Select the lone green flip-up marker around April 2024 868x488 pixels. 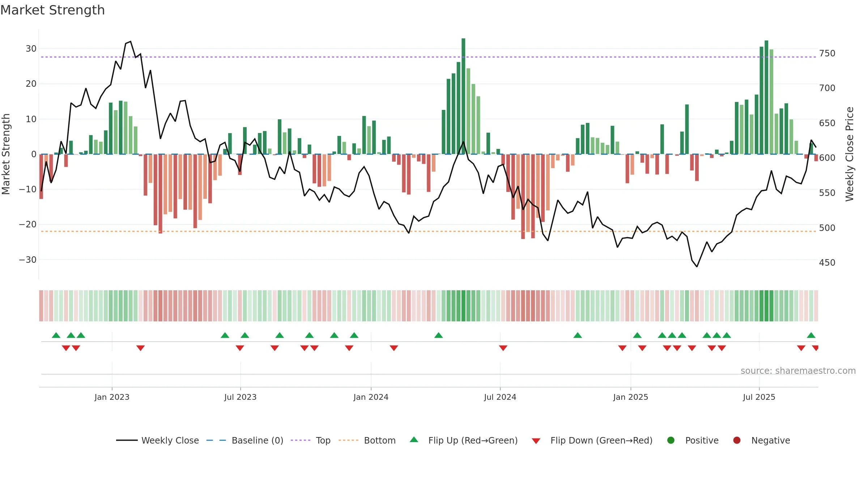[439, 335]
